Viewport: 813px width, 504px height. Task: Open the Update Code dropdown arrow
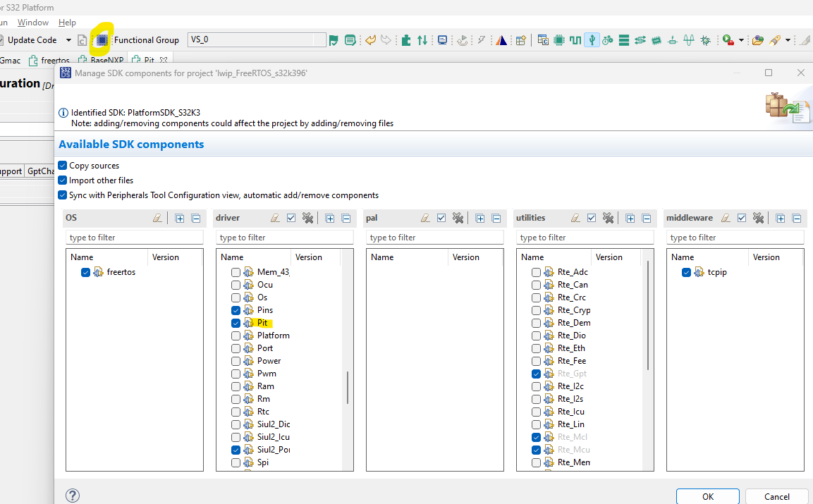[68, 40]
